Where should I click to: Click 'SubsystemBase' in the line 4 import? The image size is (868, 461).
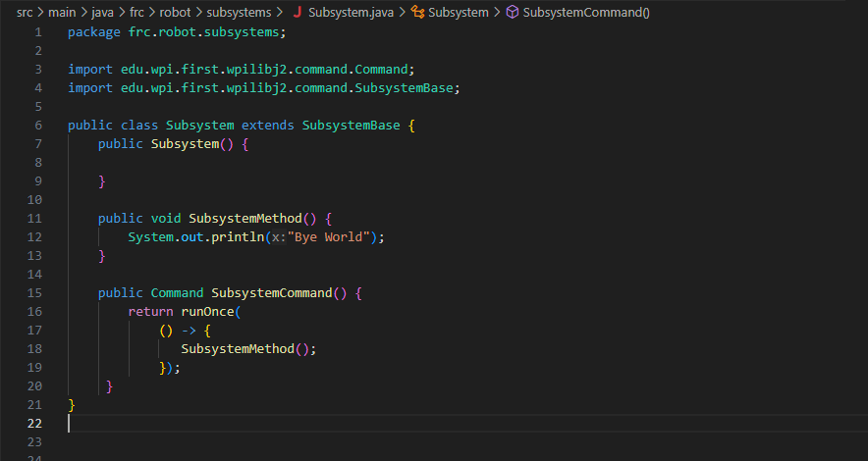click(x=405, y=88)
